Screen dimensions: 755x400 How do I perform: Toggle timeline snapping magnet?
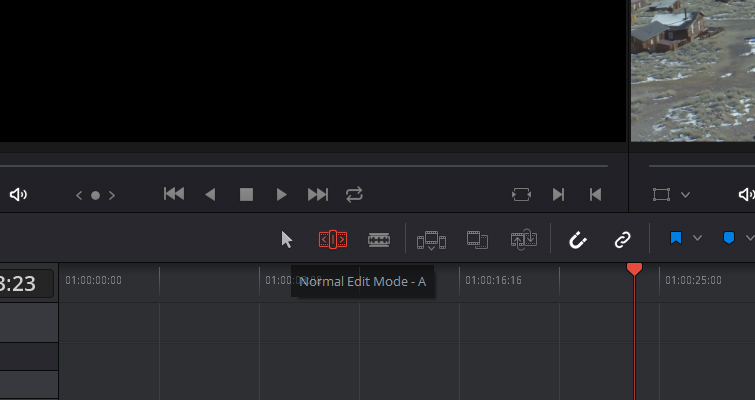pos(577,239)
